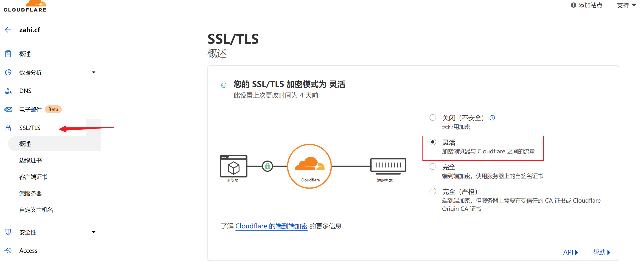Image resolution: width=644 pixels, height=264 pixels.
Task: Expand the 安全性 dropdown
Action: tap(93, 232)
